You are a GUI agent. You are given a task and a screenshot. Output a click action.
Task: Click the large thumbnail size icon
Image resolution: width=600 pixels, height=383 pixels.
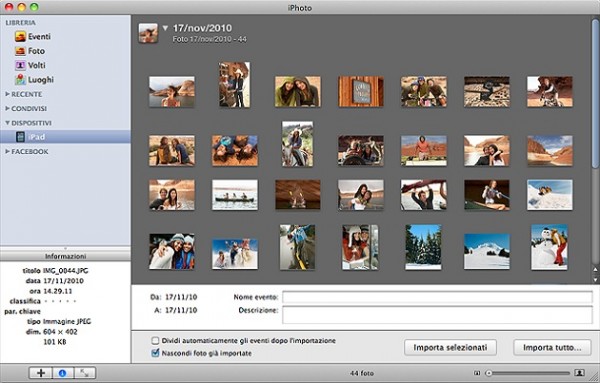tap(579, 373)
